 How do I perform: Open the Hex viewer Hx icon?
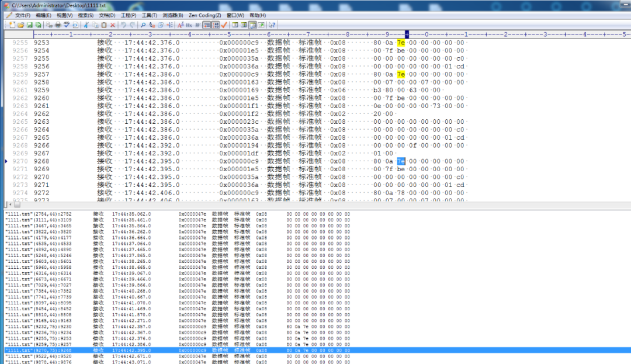(189, 25)
